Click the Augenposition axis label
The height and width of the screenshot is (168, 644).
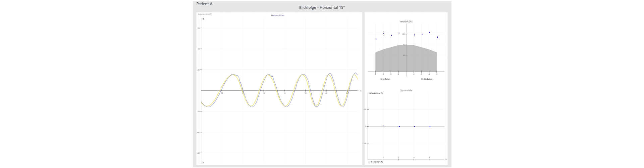click(205, 14)
